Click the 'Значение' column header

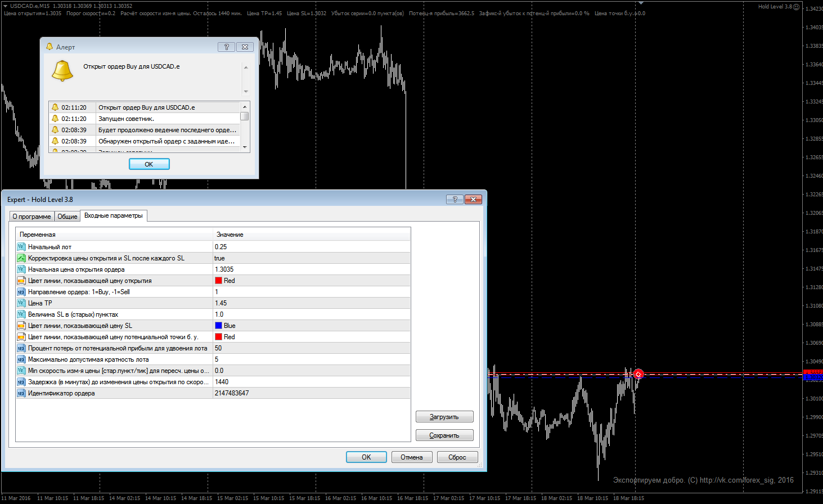click(312, 234)
